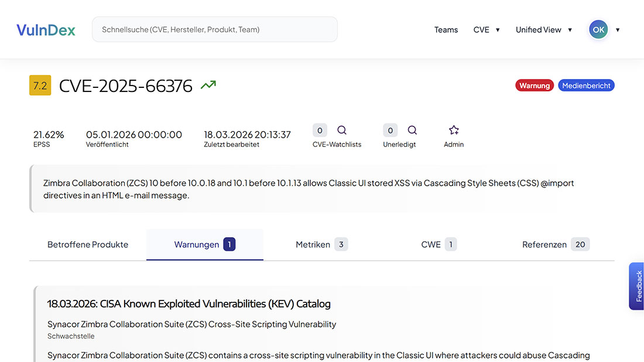Click the red Warnung tag
The height and width of the screenshot is (362, 644).
click(535, 86)
